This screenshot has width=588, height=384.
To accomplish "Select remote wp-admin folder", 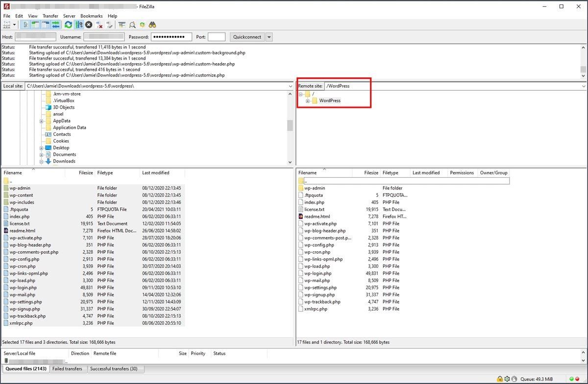I will [x=404, y=188].
